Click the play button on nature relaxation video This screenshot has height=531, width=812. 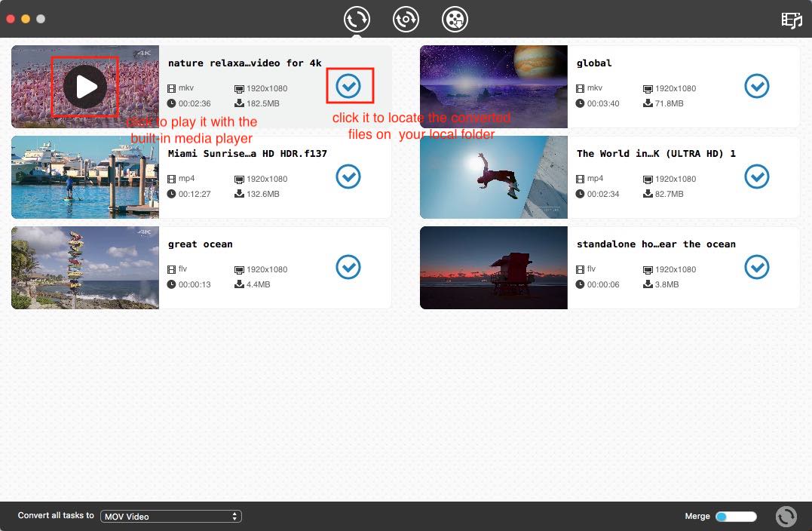click(x=85, y=87)
